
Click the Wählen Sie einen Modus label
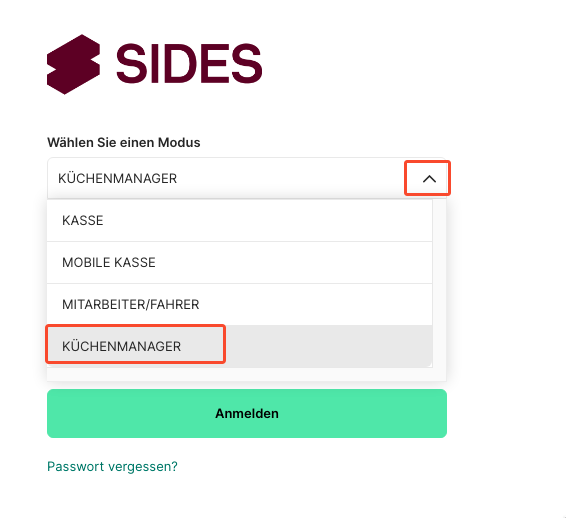click(x=123, y=142)
